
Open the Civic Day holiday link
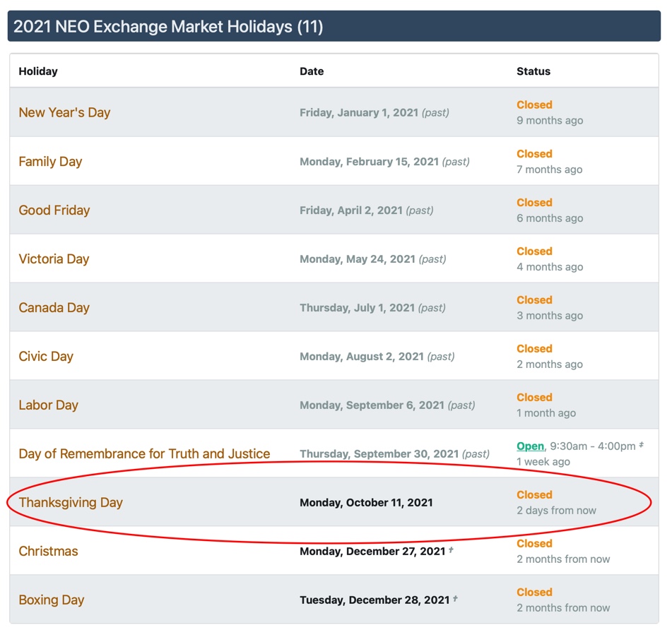point(46,357)
